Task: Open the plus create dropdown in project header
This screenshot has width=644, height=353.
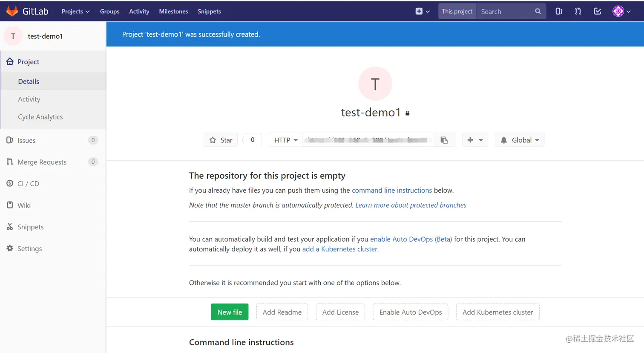Action: click(475, 140)
